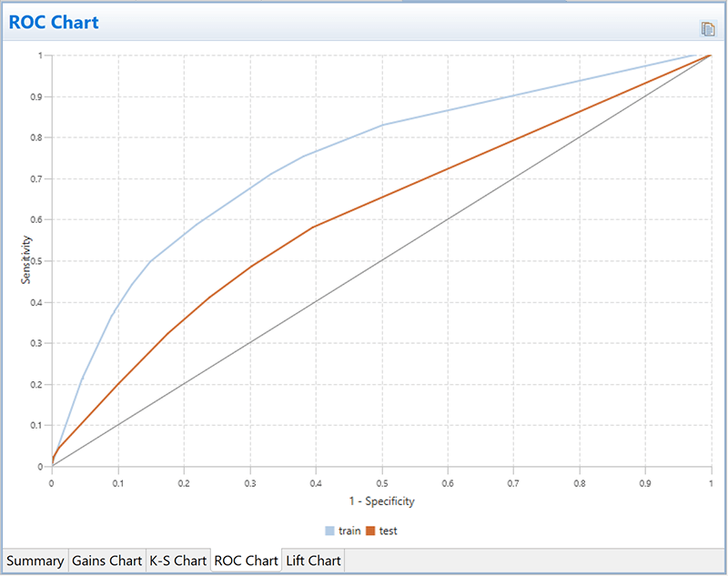
Task: Click the 0.9 tick on the y-axis
Action: [38, 96]
